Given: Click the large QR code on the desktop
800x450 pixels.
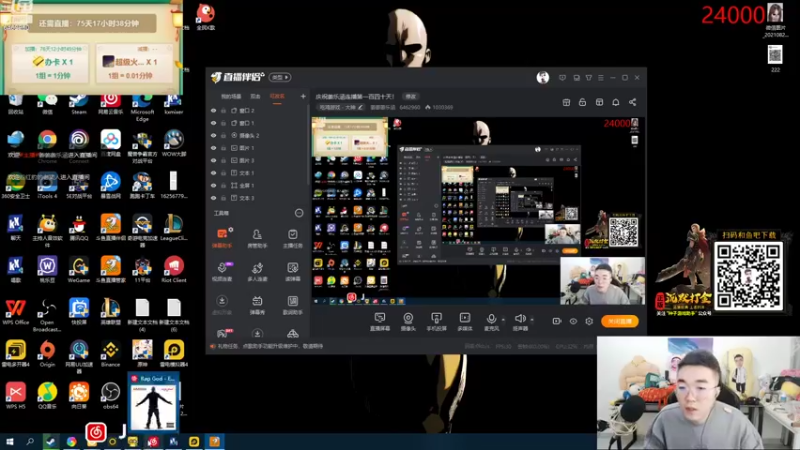Looking at the screenshot, I should (748, 276).
